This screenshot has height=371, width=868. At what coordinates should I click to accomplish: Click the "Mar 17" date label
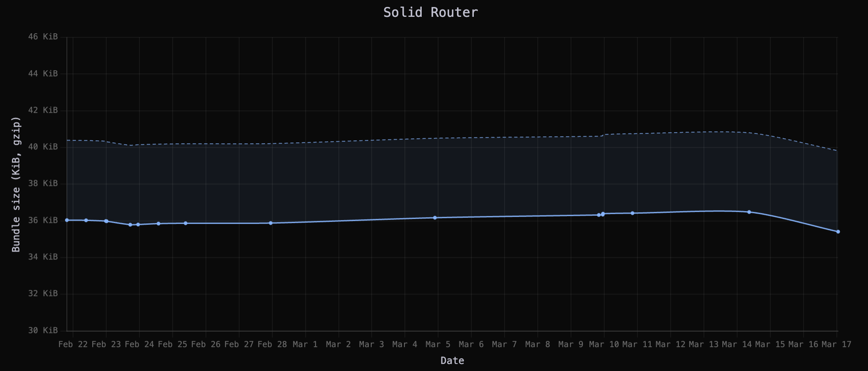836,344
